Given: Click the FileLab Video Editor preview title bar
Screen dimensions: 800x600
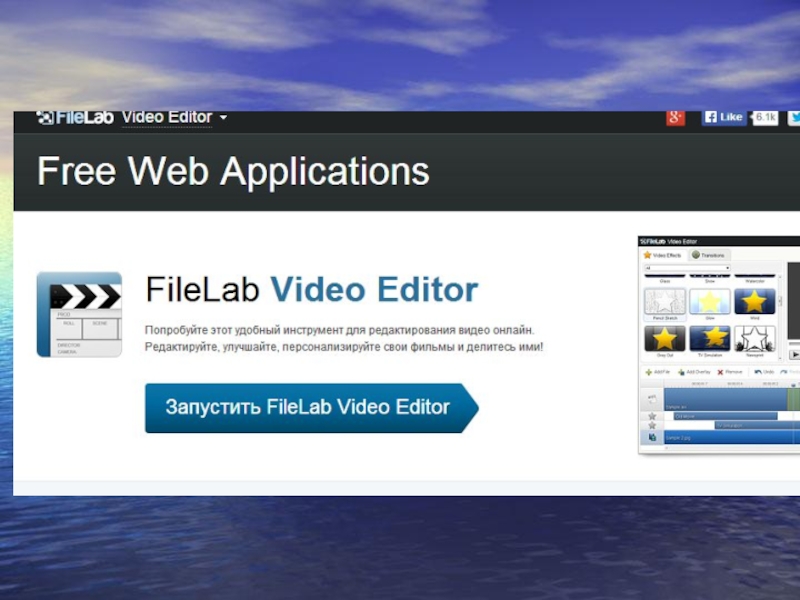Looking at the screenshot, I should point(719,241).
